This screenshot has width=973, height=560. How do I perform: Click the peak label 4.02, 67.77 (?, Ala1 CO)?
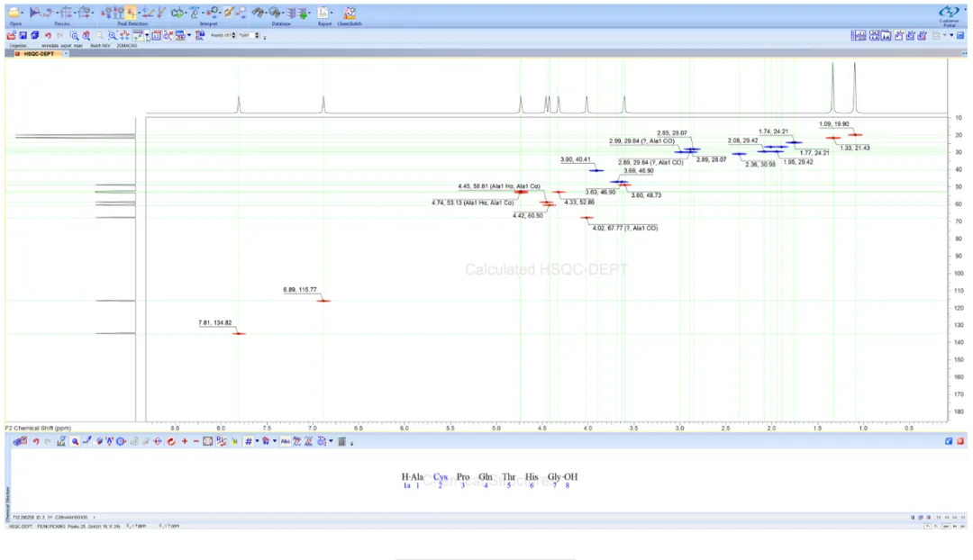point(625,228)
